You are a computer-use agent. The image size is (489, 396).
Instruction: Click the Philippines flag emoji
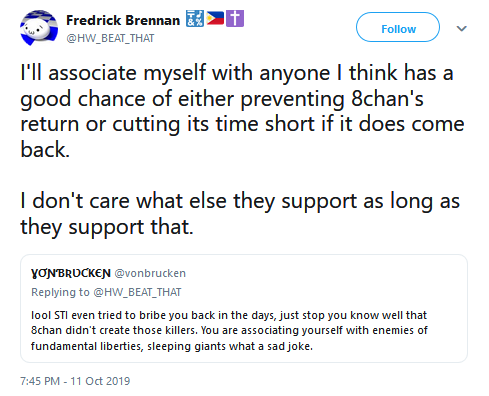coord(215,18)
